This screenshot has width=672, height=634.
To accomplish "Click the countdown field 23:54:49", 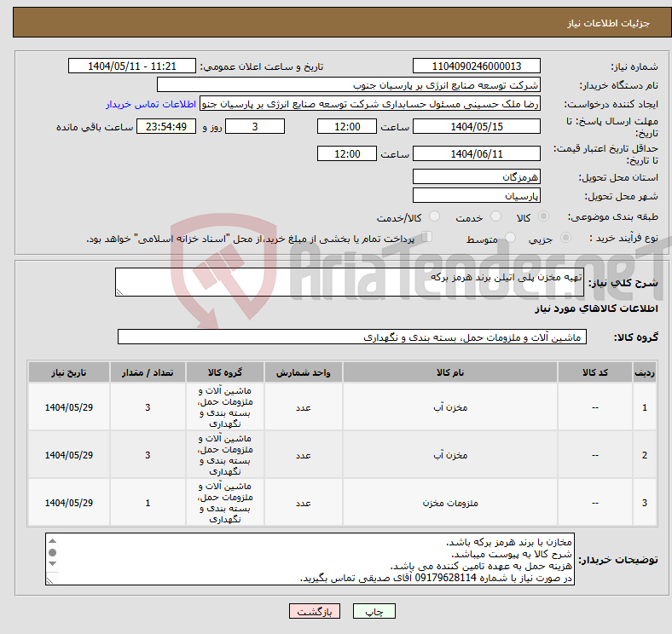I will coord(166,126).
